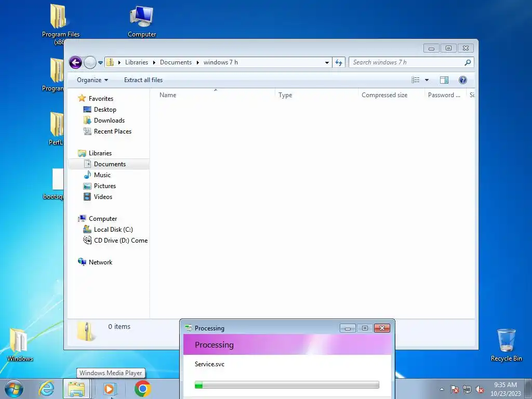The width and height of the screenshot is (532, 399).
Task: Click 'windows 7 h' breadcrumb segment
Action: click(220, 62)
